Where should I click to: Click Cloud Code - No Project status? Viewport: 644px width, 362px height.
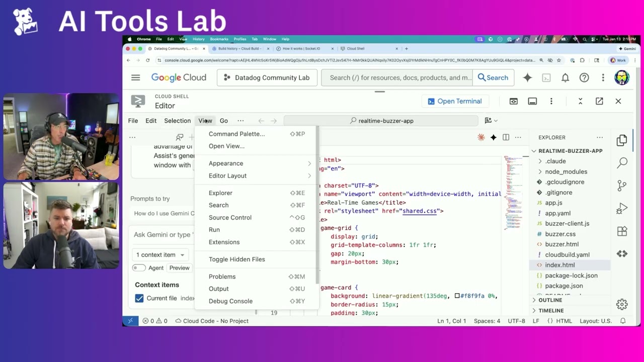point(212,321)
